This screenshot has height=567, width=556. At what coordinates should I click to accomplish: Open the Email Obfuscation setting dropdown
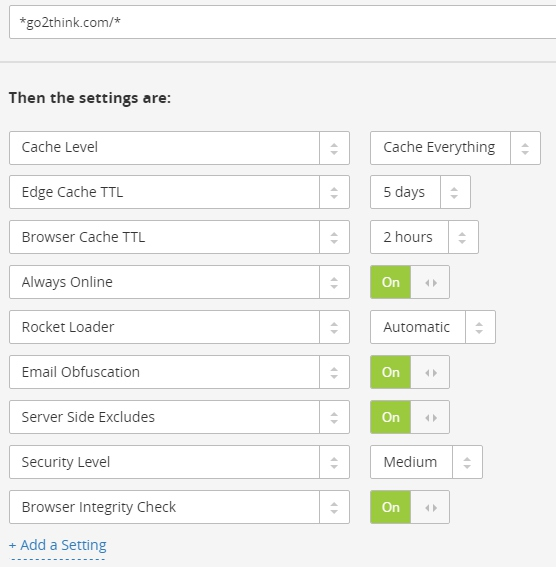(x=179, y=372)
